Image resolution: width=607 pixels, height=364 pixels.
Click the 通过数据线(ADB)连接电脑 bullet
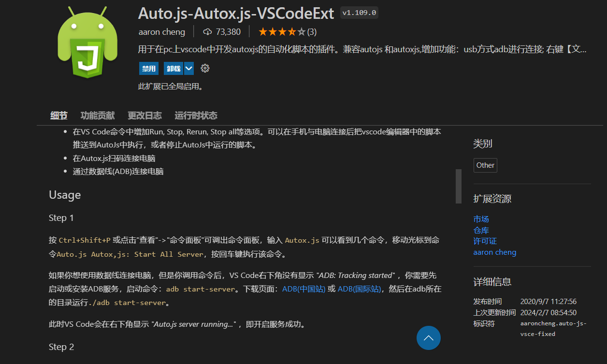pyautogui.click(x=118, y=172)
